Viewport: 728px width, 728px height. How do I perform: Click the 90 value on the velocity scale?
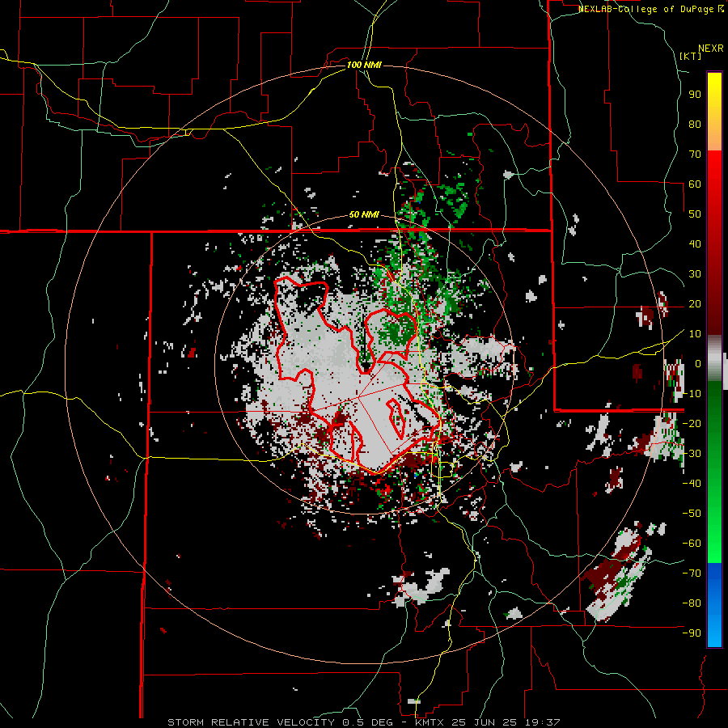(x=695, y=95)
